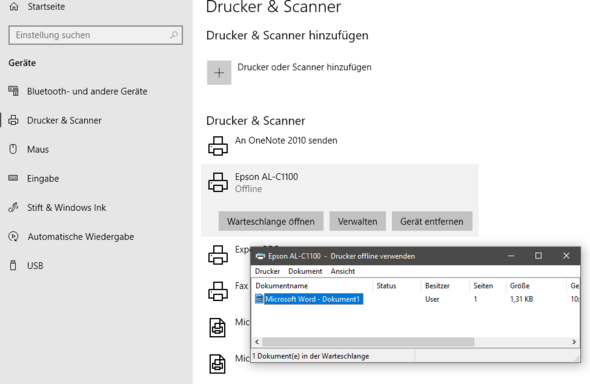The image size is (590, 384).
Task: Click the document icon of the print job
Action: pyautogui.click(x=259, y=299)
